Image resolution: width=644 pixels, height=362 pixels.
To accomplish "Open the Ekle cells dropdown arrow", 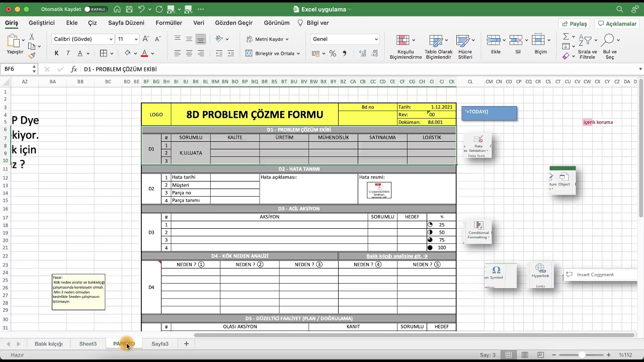I will pos(504,40).
